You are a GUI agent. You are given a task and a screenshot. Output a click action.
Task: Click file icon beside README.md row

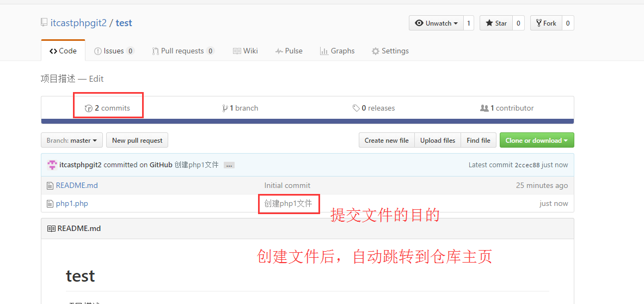[x=50, y=185]
